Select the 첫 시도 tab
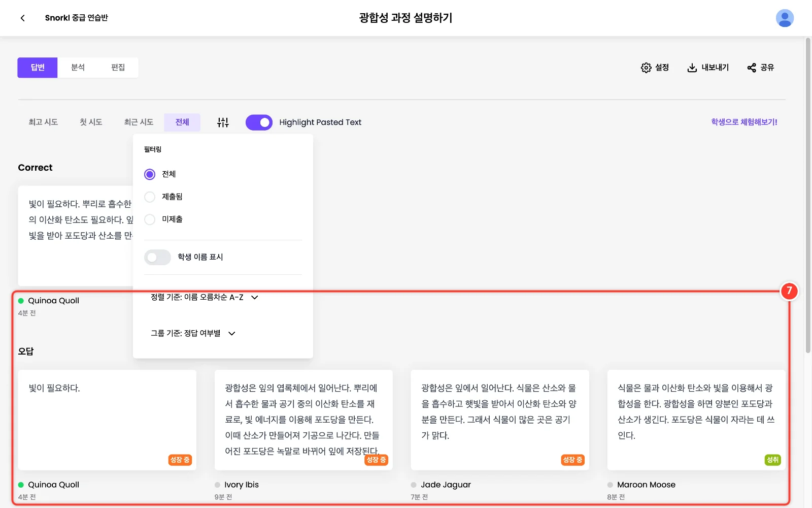The width and height of the screenshot is (812, 508). point(91,122)
